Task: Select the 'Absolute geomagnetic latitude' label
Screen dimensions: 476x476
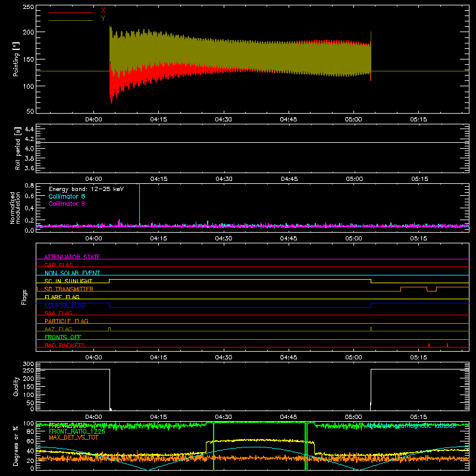Action: pyautogui.click(x=411, y=426)
